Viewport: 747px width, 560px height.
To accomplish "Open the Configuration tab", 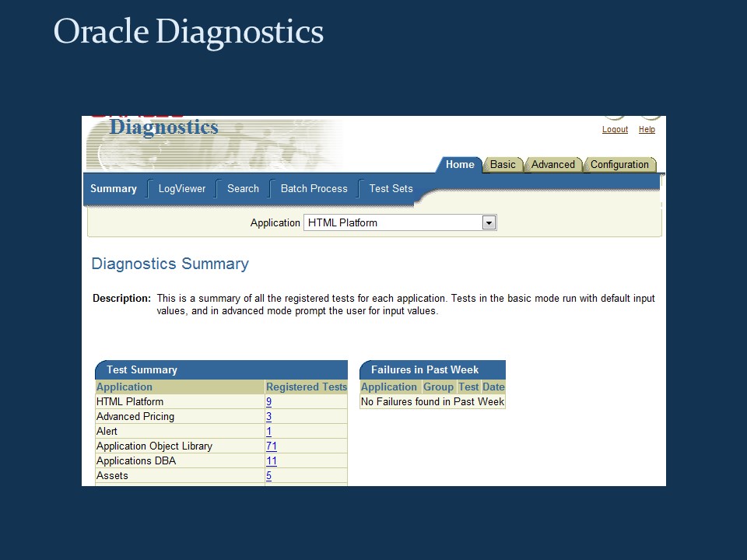I will [x=619, y=165].
